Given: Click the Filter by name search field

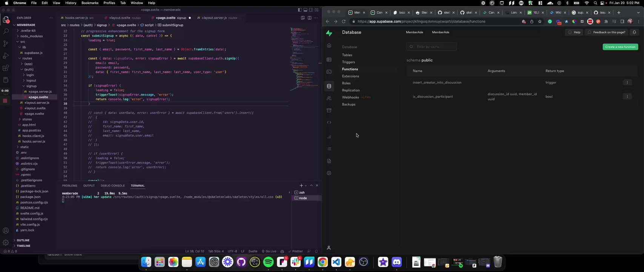Looking at the screenshot, I should click(x=432, y=47).
